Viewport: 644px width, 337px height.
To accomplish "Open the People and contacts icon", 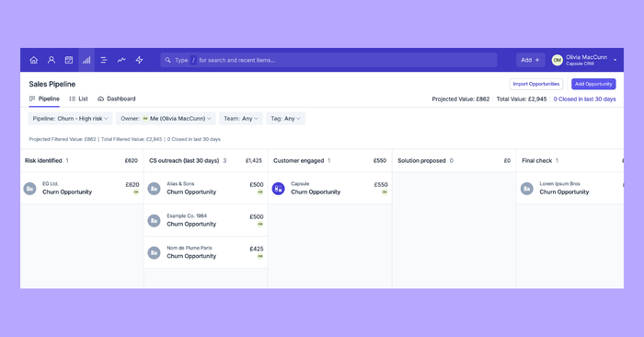I will coord(52,60).
